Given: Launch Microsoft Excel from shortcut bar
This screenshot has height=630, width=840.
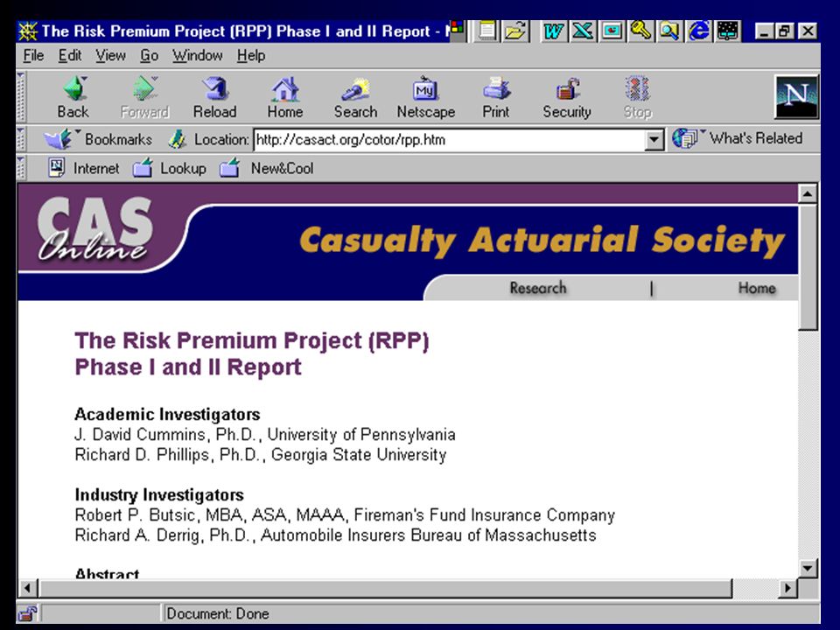Looking at the screenshot, I should (x=583, y=31).
